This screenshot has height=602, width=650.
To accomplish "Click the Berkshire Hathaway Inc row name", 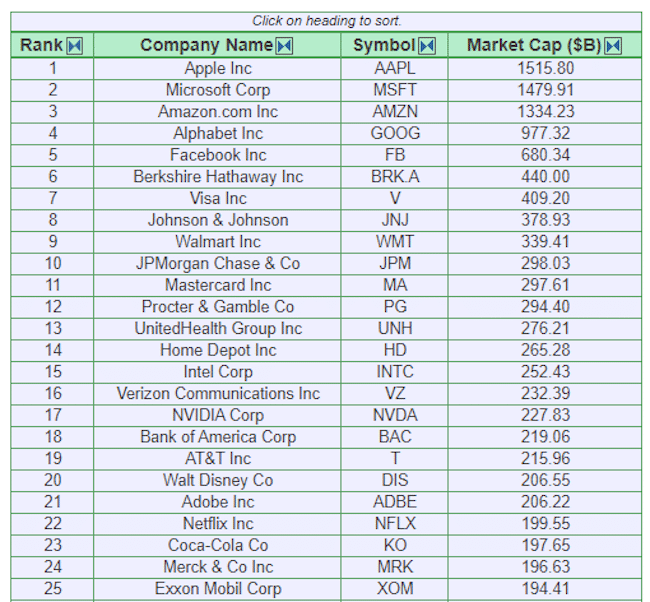I will coord(218,177).
